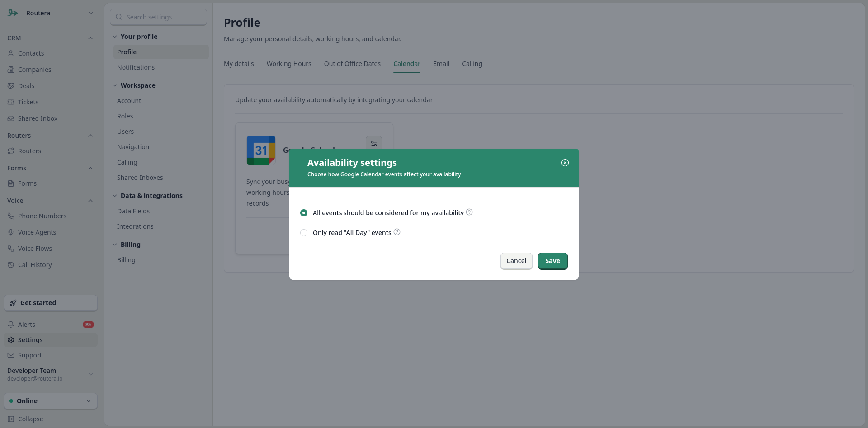The image size is (868, 428).
Task: Click the Contacts person icon
Action: (11, 53)
